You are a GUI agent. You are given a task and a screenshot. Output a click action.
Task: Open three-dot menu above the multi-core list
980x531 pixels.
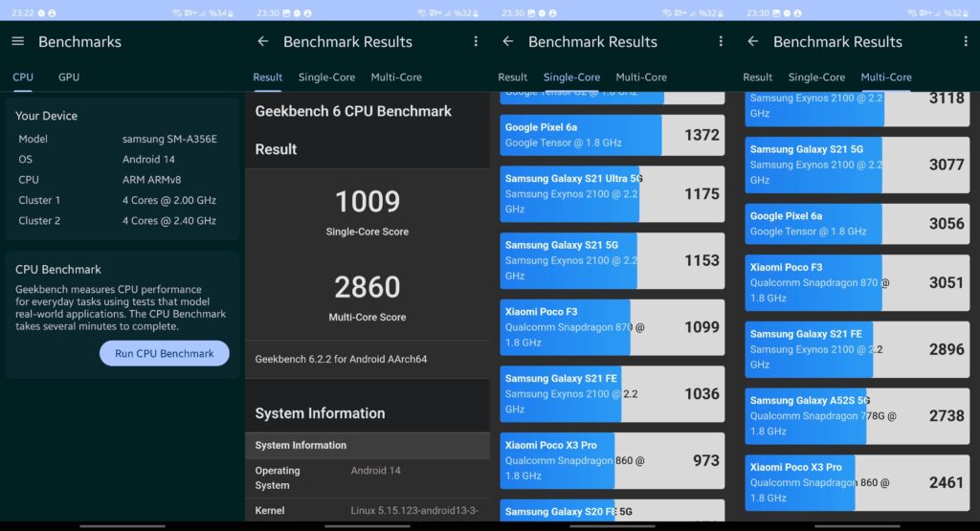966,42
